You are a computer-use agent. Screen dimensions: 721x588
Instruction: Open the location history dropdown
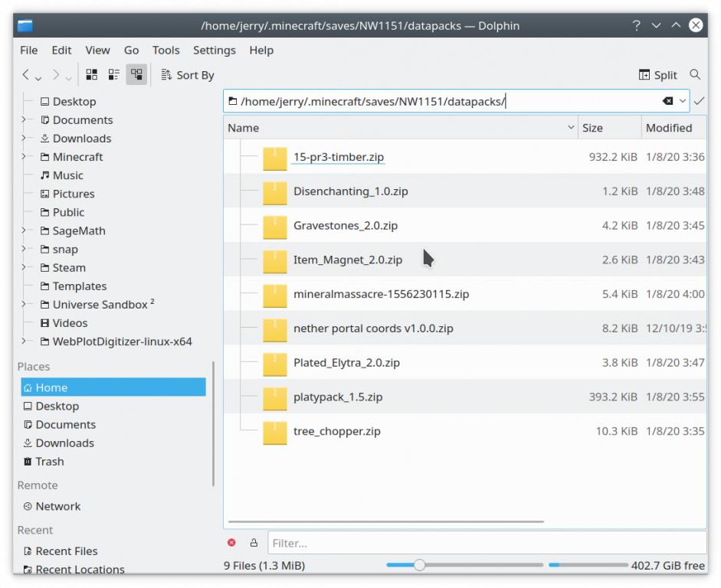(x=683, y=101)
